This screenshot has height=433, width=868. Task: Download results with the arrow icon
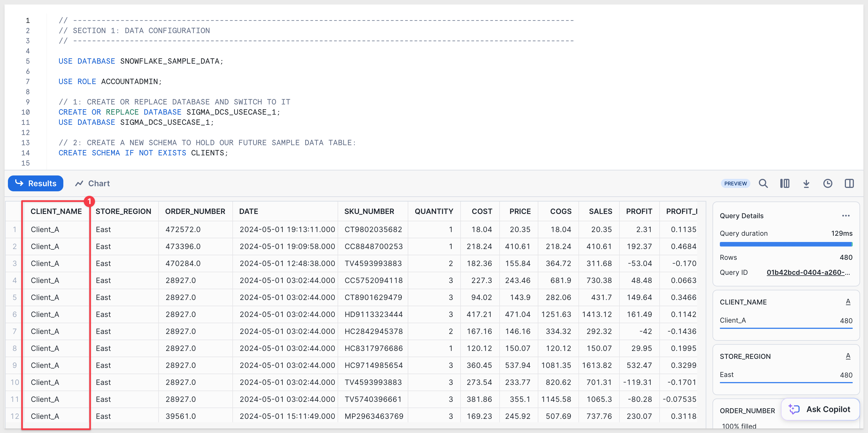point(806,183)
